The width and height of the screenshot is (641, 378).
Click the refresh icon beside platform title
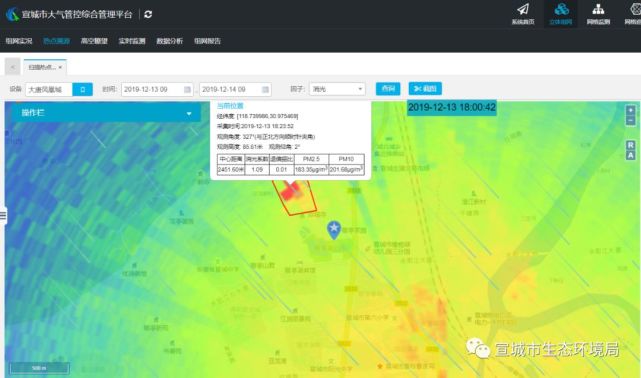(148, 15)
